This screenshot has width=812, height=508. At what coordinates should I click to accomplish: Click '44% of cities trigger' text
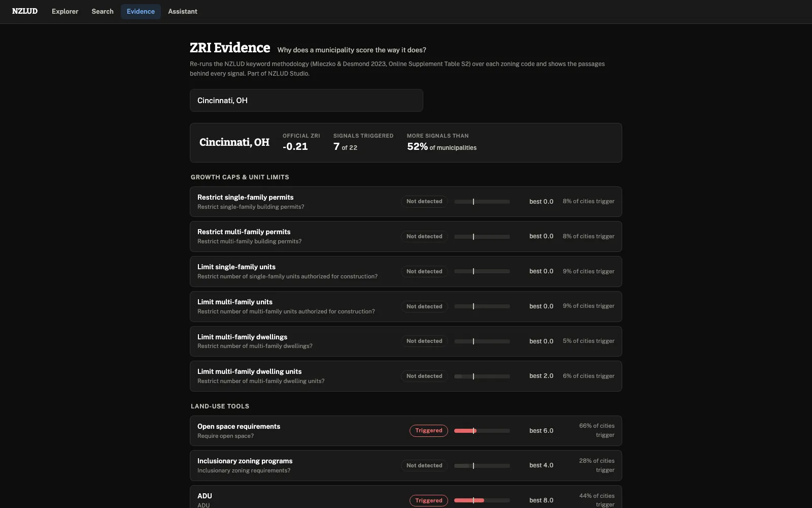point(597,500)
